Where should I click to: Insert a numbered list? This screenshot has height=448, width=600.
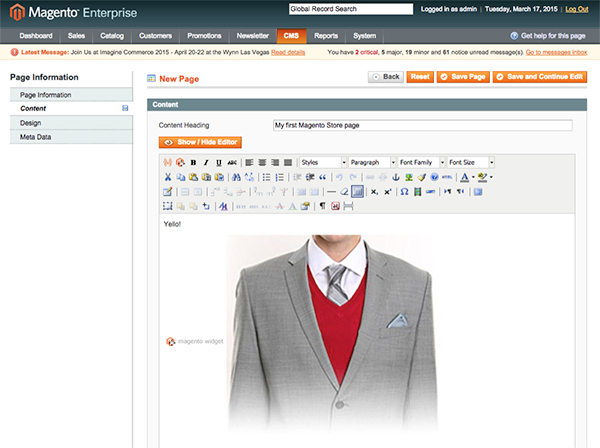(x=280, y=177)
